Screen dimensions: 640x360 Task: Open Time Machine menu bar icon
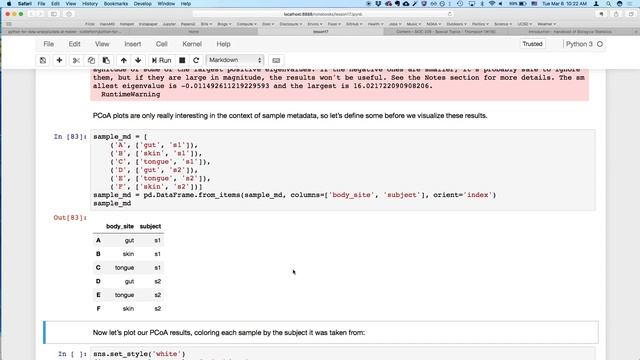coord(460,4)
